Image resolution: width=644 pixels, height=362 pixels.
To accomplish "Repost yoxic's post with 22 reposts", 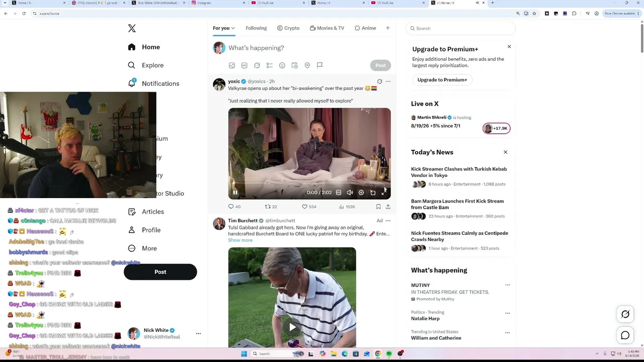I will 271,207.
